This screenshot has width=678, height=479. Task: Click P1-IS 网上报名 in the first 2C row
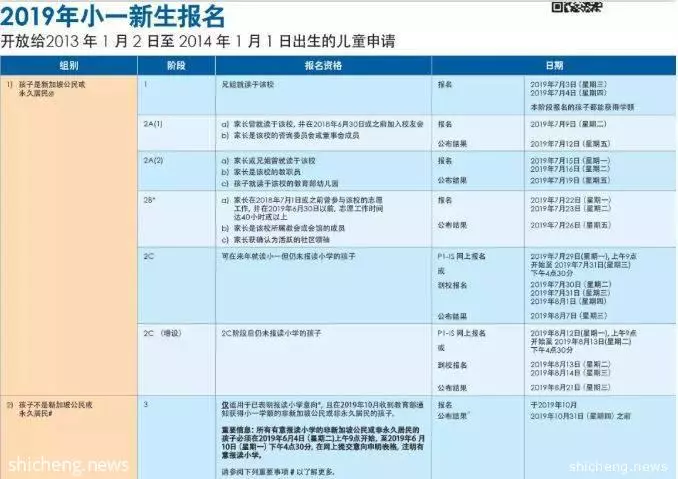461,256
